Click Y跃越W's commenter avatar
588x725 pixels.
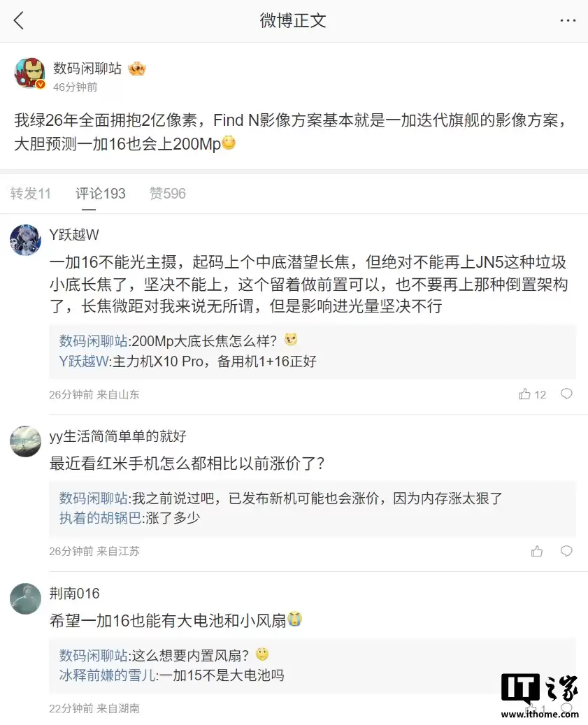(25, 241)
